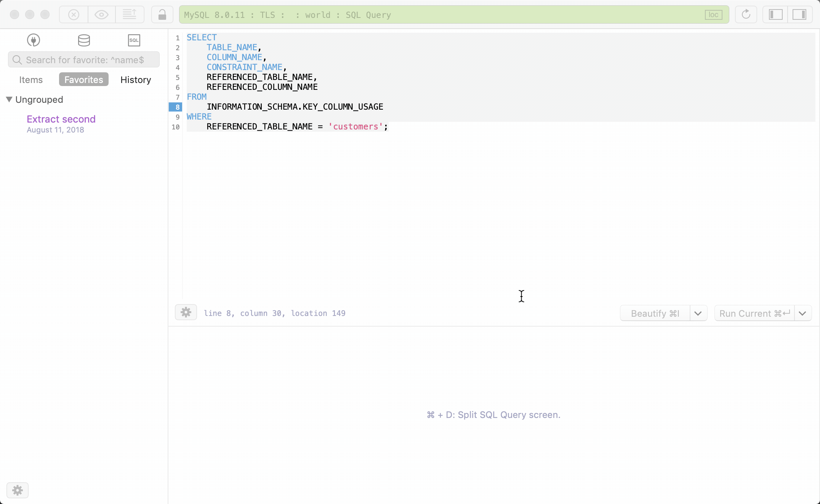Toggle the safe mode lock icon
This screenshot has width=820, height=504.
point(162,14)
